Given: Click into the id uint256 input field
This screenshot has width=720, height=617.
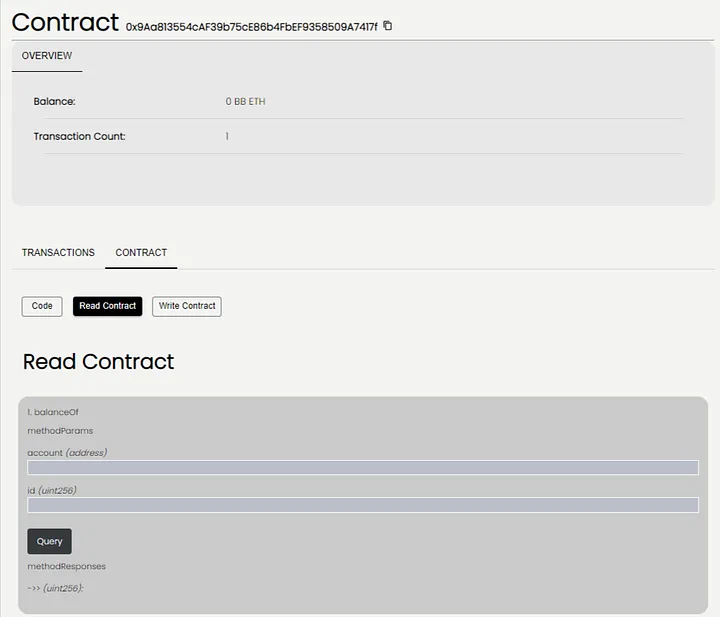Looking at the screenshot, I should 362,505.
